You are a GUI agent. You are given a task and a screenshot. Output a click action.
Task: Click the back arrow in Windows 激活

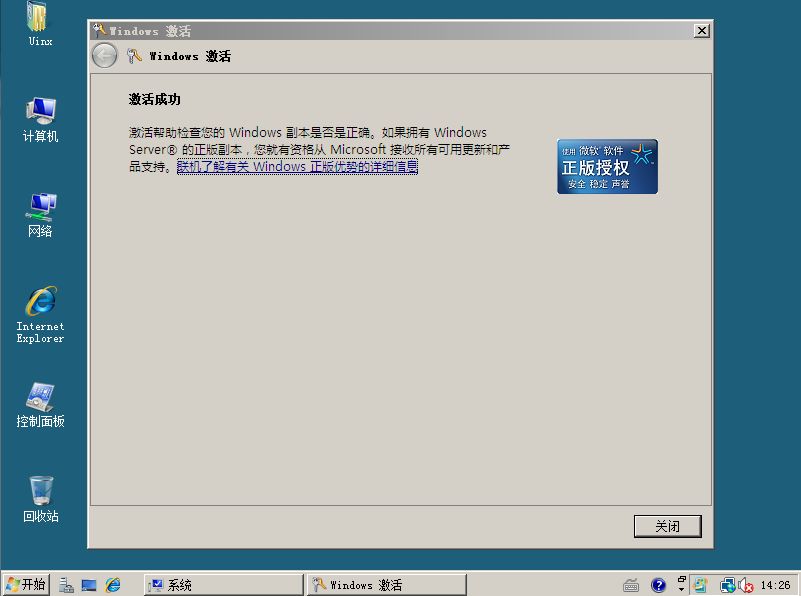[105, 56]
